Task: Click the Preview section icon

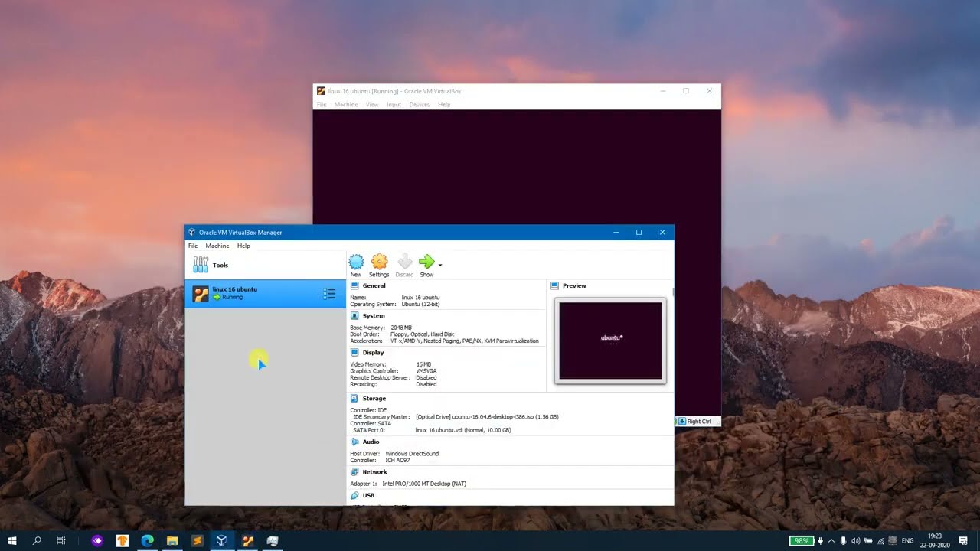Action: [555, 285]
